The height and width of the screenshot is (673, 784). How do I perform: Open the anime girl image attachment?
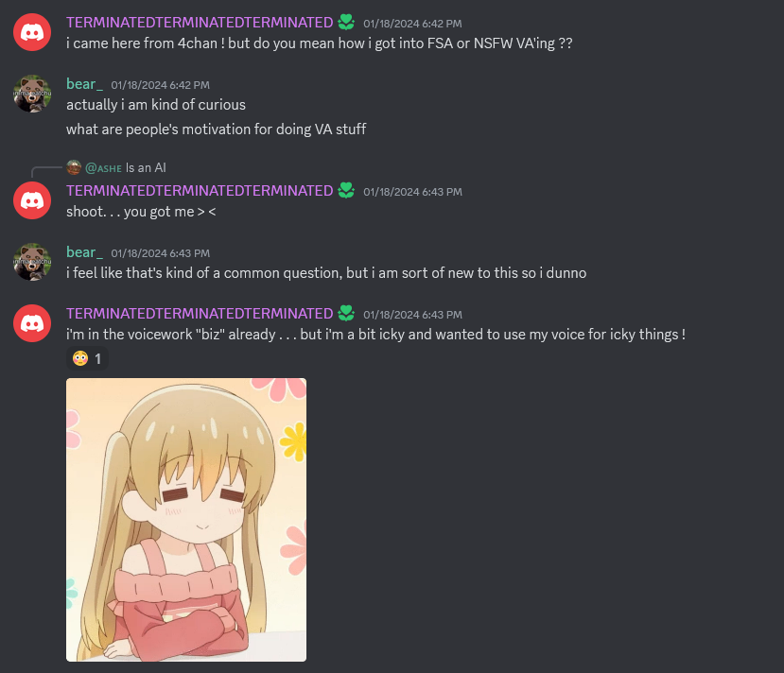tap(186, 520)
